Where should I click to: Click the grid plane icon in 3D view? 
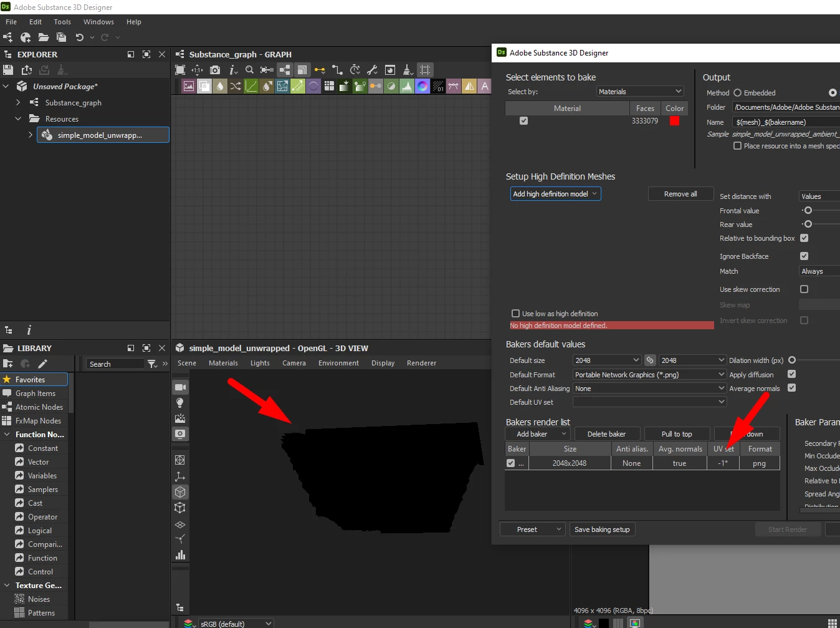click(180, 524)
